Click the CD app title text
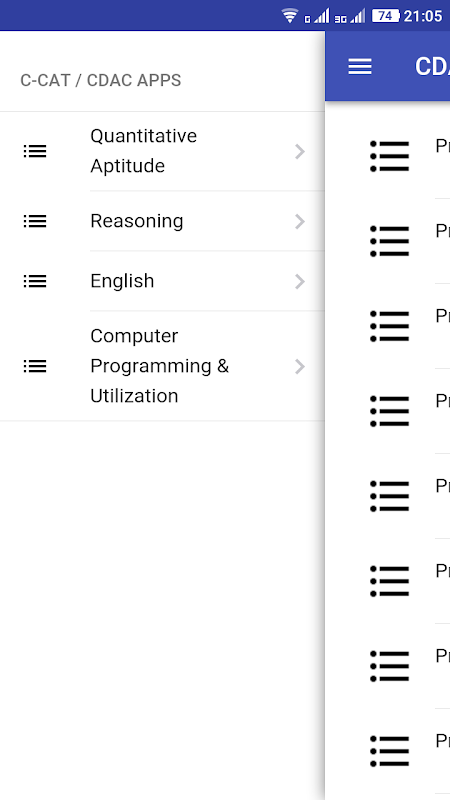 point(432,66)
